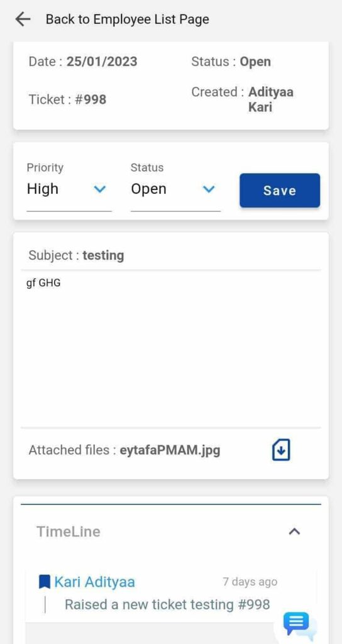Click the Created by Adityaa Kari name

pyautogui.click(x=270, y=100)
